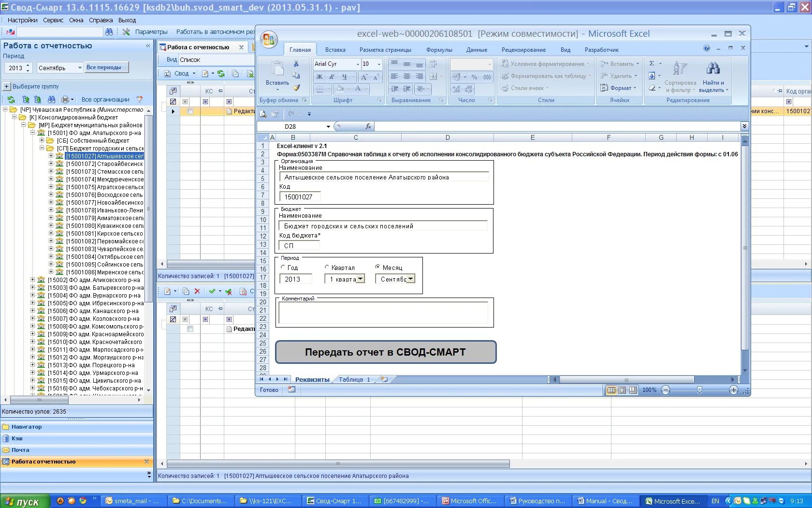Open the Сентябрь month dropdown in Период
Image resolution: width=812 pixels, height=508 pixels.
point(80,68)
